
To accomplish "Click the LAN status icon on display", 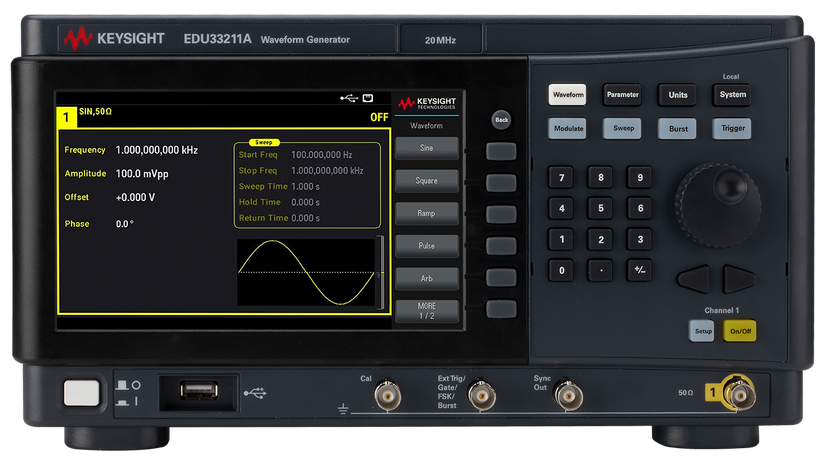I will tap(368, 98).
